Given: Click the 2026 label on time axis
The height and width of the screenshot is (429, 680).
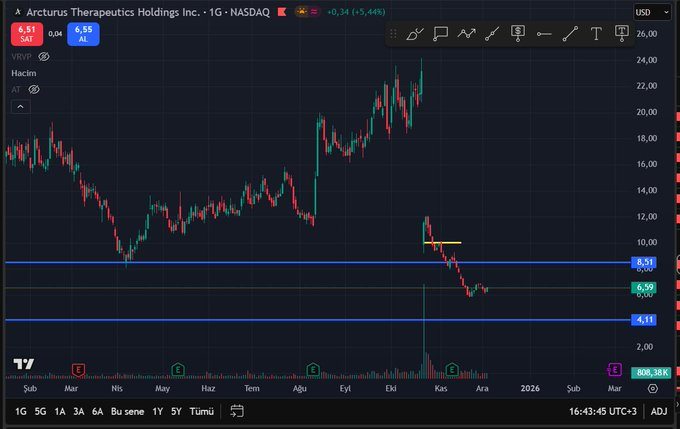Looking at the screenshot, I should [x=530, y=388].
